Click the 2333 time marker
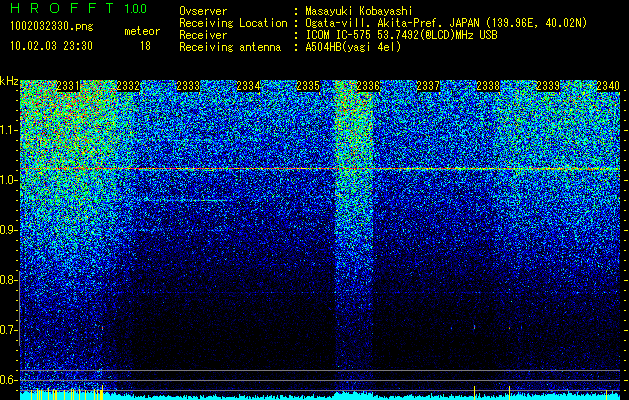This screenshot has height=400, width=629. click(188, 86)
